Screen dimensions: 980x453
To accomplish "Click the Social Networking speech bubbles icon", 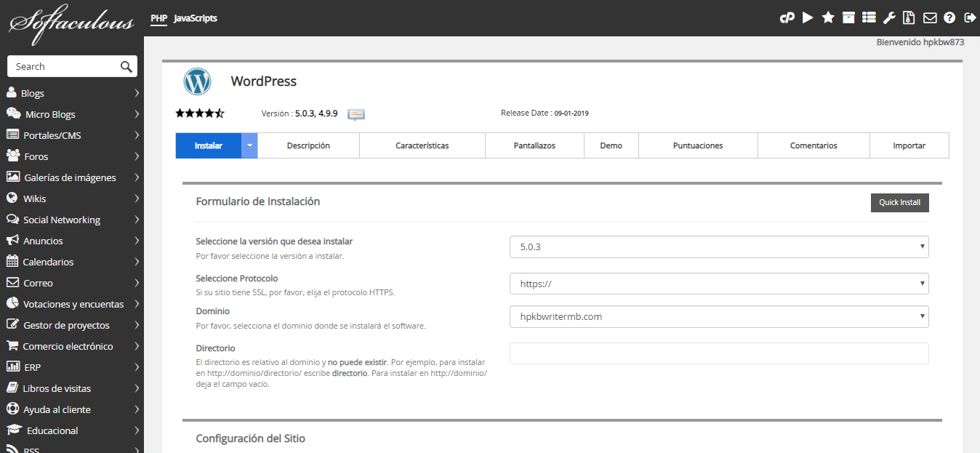I will tap(12, 219).
